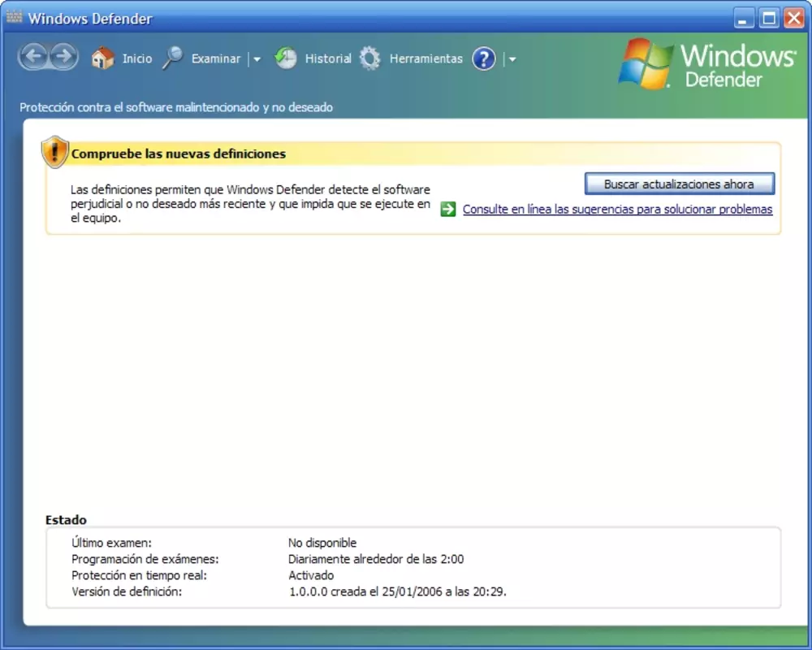Click the No disponible value

(322, 543)
